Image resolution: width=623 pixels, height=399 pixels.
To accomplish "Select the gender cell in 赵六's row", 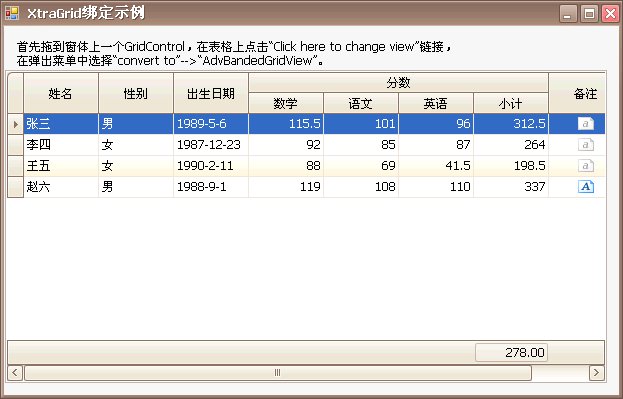I will coord(136,187).
